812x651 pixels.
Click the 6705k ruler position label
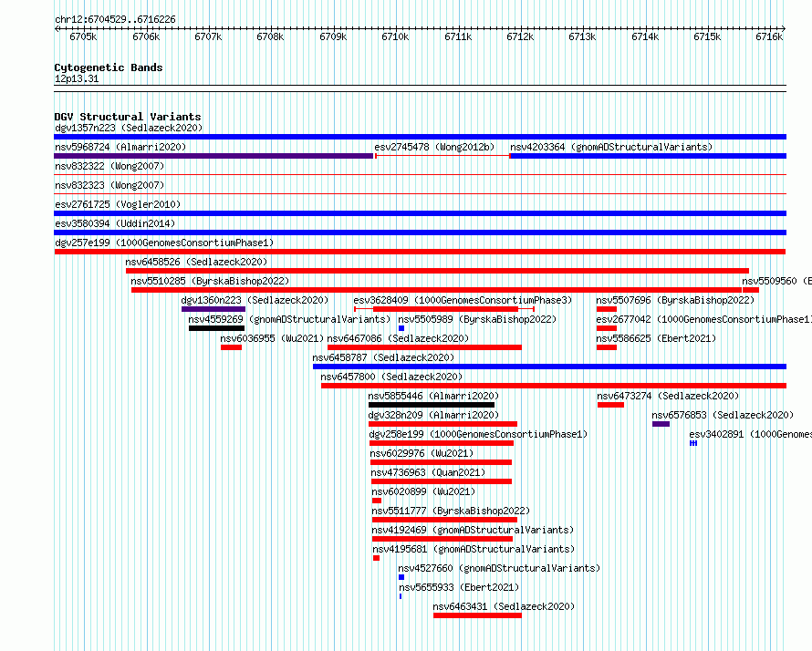click(83, 36)
